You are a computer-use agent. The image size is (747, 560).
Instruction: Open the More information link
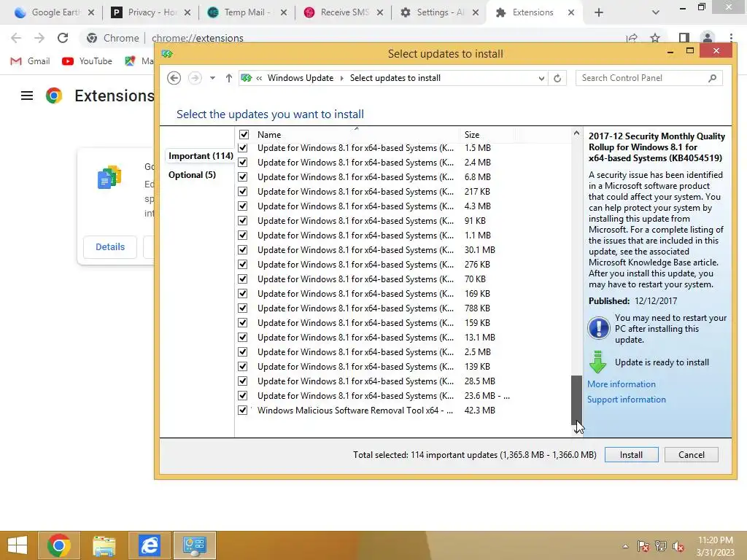coord(622,384)
